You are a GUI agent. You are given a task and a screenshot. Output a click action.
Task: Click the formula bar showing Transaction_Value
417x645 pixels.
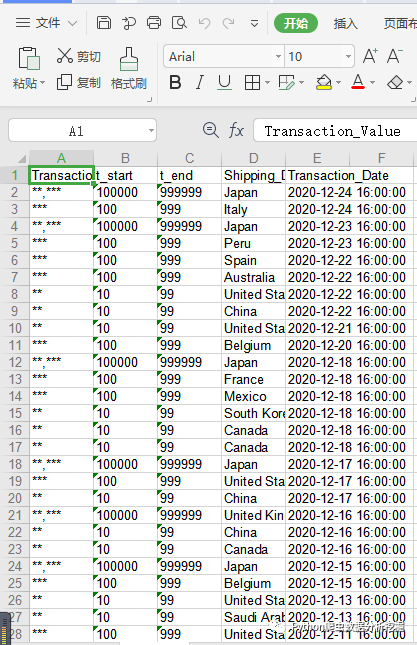[335, 131]
